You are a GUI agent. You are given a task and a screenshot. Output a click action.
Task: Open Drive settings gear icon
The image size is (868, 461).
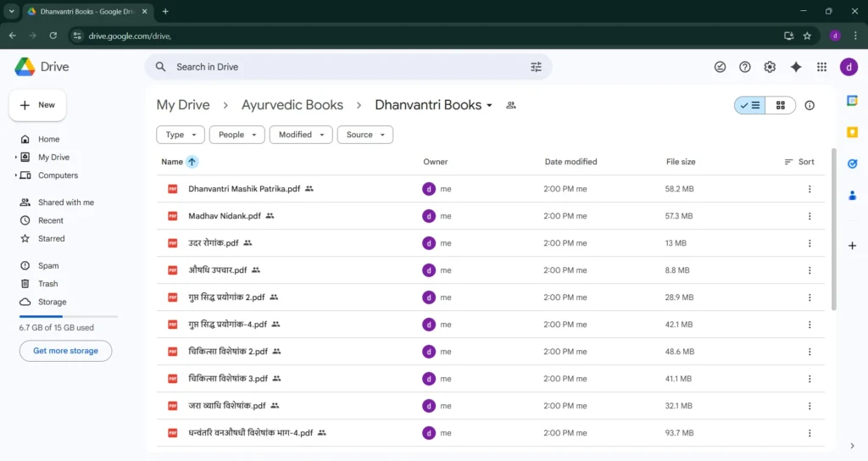pyautogui.click(x=770, y=67)
